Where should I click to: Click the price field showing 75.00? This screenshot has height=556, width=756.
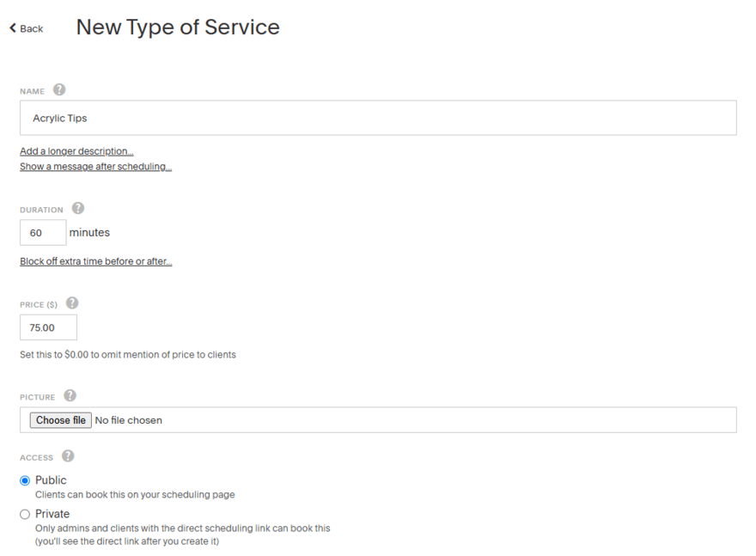pyautogui.click(x=48, y=327)
